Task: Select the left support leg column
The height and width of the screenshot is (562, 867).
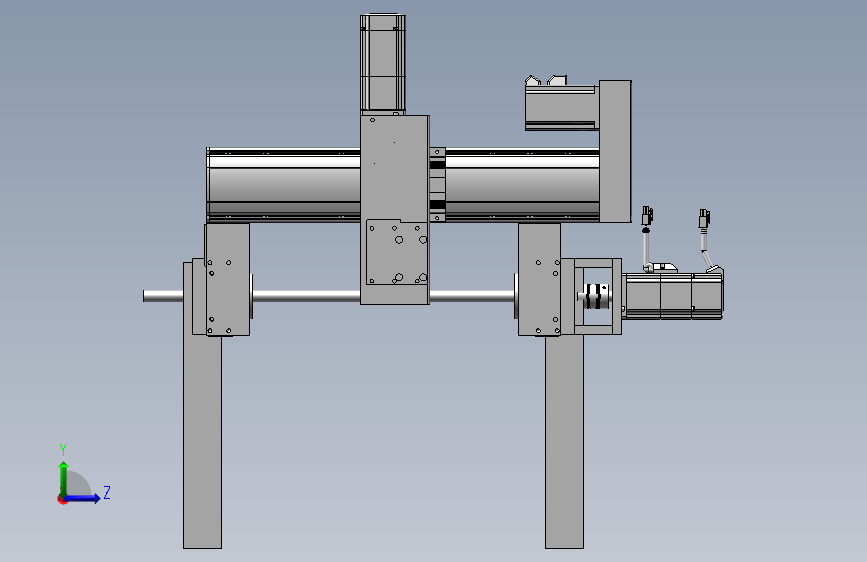Action: tap(202, 440)
